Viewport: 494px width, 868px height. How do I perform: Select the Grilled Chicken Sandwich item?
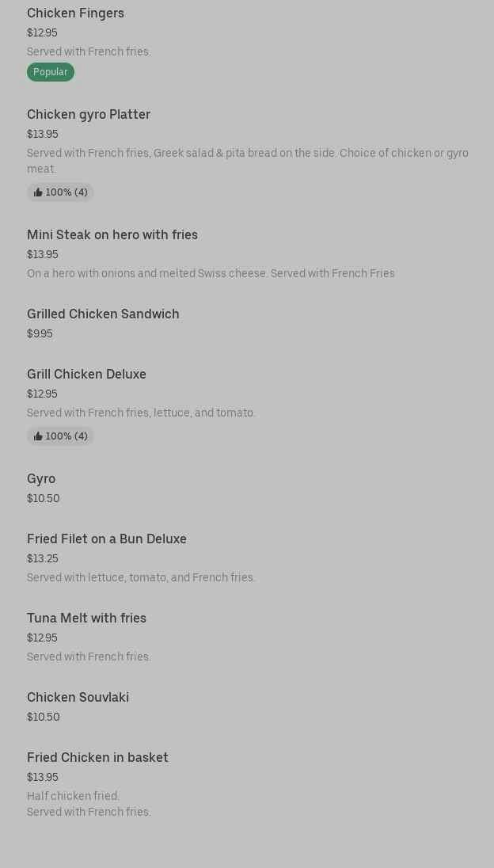tap(103, 314)
